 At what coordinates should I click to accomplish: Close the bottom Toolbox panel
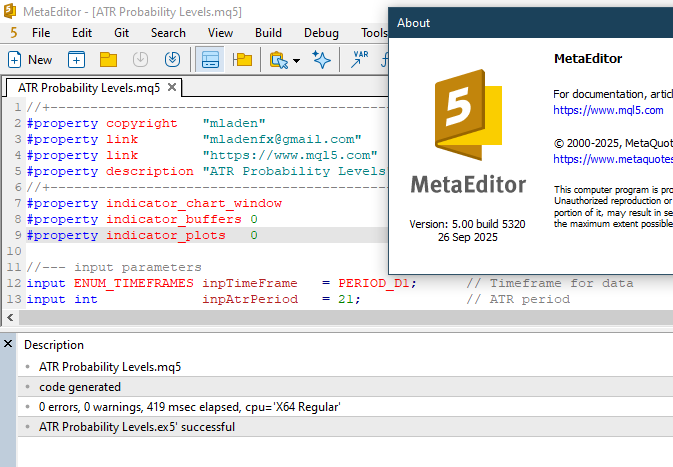(x=8, y=344)
